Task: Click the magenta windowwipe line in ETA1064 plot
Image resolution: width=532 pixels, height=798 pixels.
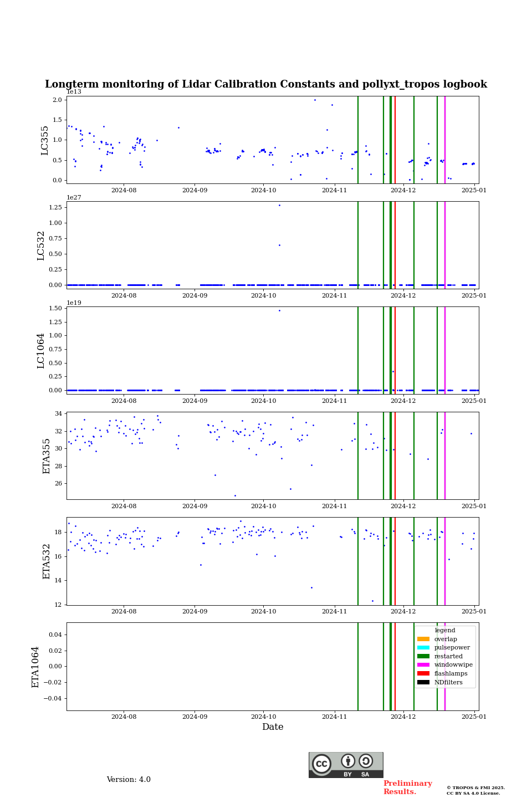Action: (445, 666)
